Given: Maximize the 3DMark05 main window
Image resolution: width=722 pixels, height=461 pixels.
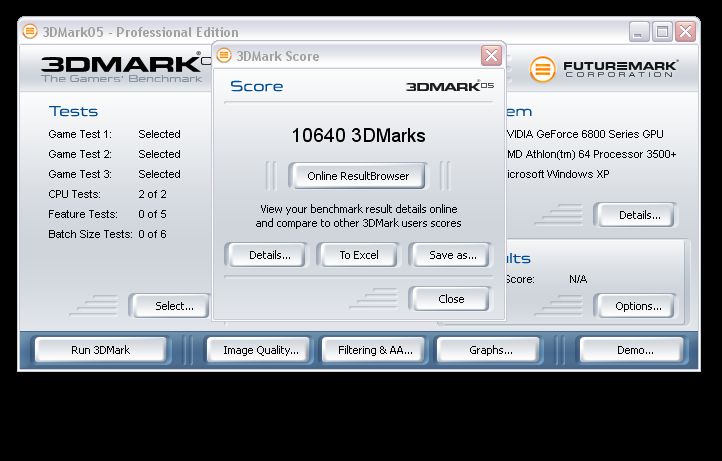Looking at the screenshot, I should pyautogui.click(x=662, y=32).
